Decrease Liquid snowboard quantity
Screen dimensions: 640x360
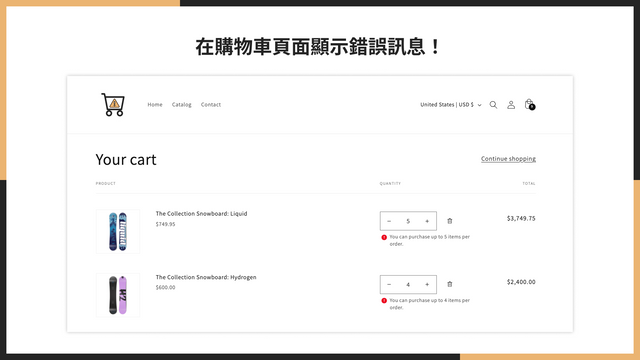tap(389, 221)
